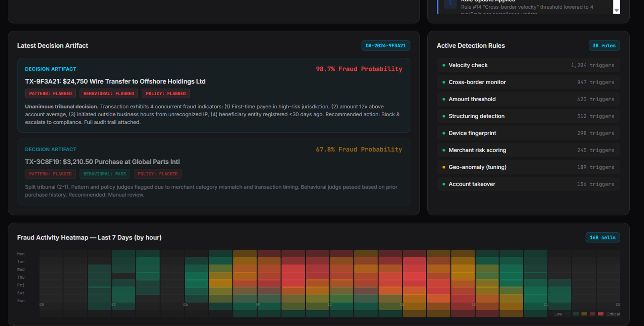Click the 38 rules badge
644x326 pixels.
[604, 46]
